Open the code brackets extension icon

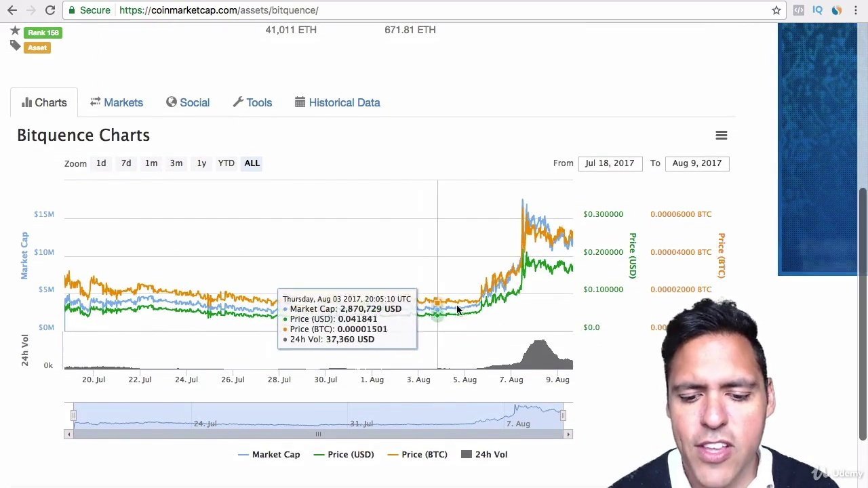[799, 10]
